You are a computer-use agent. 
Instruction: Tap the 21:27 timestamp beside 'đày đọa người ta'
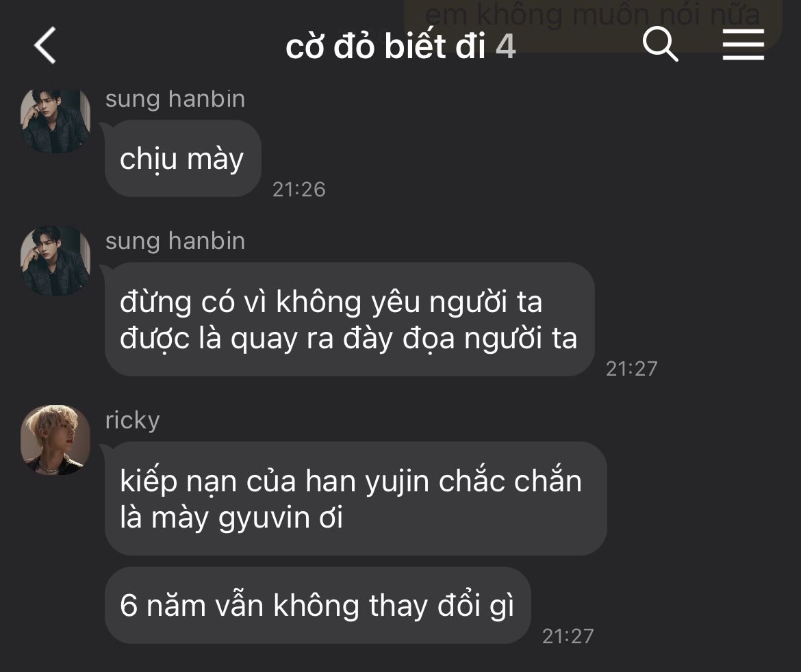tap(631, 369)
